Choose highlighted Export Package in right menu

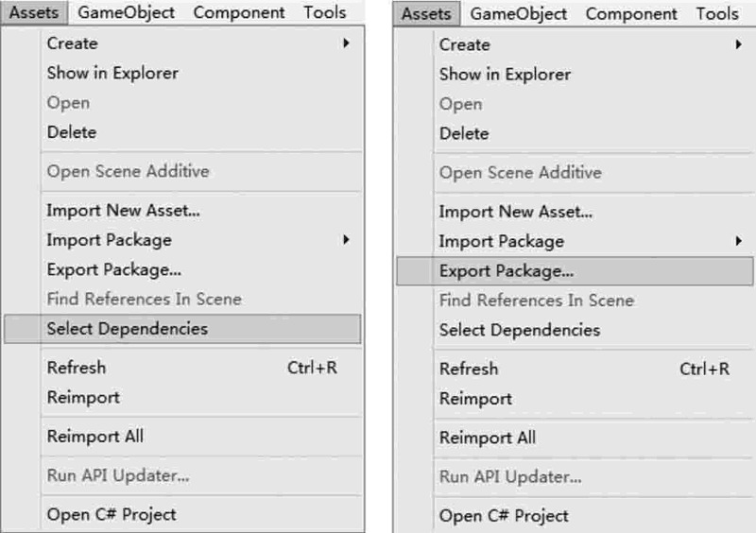pyautogui.click(x=575, y=271)
